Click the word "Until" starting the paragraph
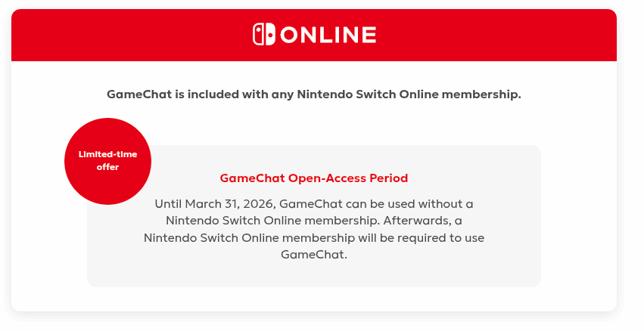The height and width of the screenshot is (331, 644). pyautogui.click(x=169, y=204)
